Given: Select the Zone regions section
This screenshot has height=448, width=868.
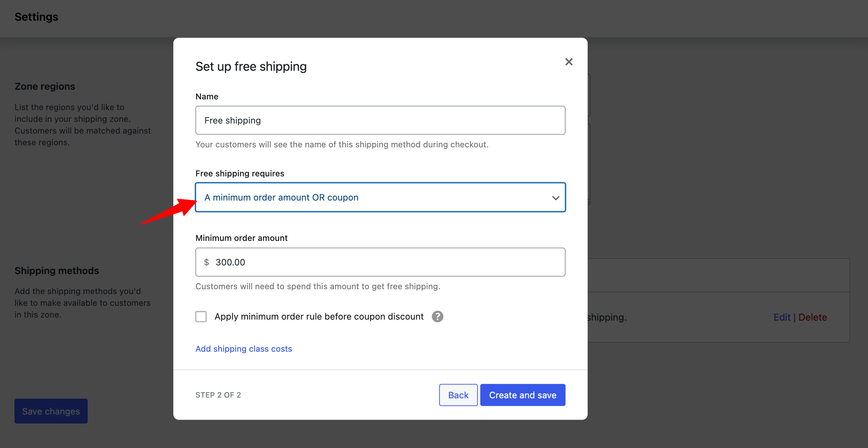Looking at the screenshot, I should click(x=45, y=86).
